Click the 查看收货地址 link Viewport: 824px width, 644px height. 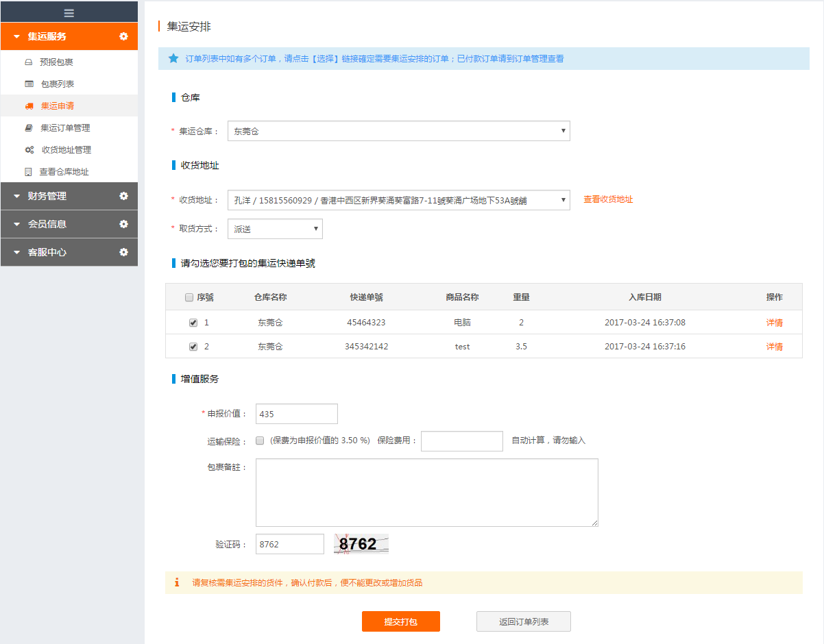coord(608,199)
